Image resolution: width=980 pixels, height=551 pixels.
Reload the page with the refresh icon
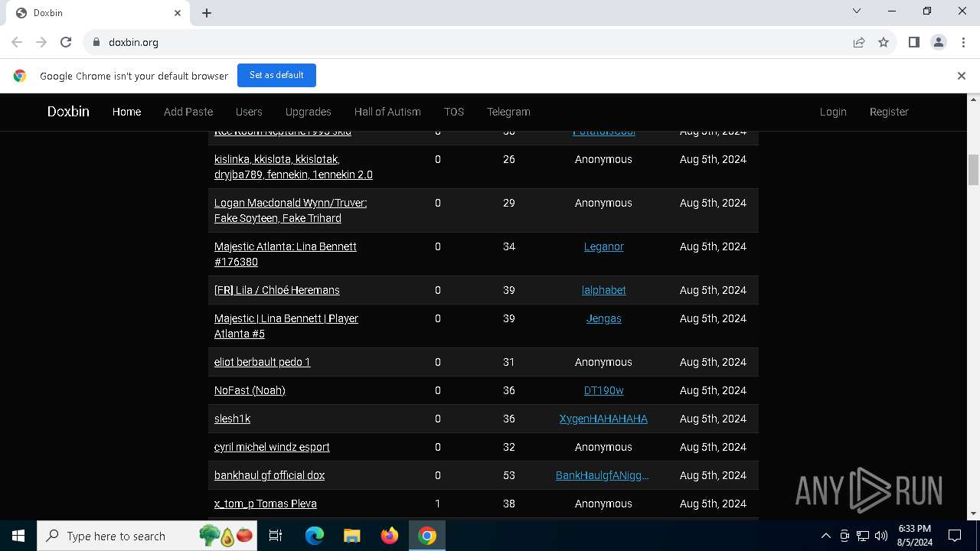[x=66, y=42]
